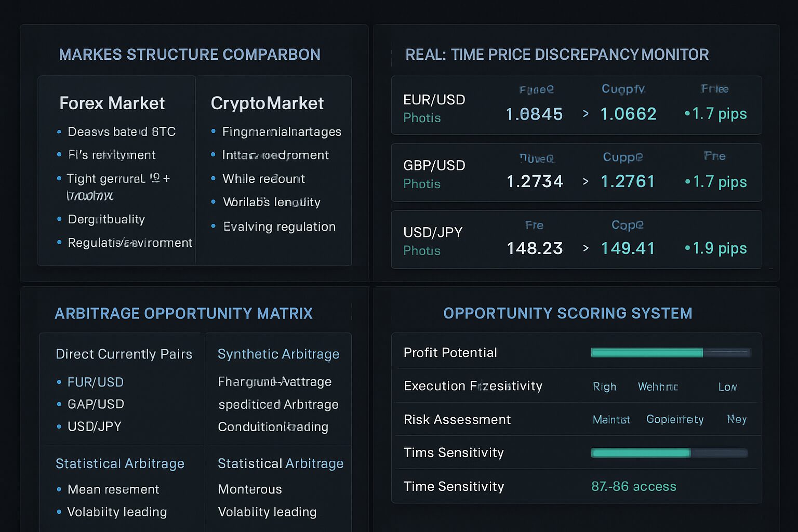The height and width of the screenshot is (532, 798).
Task: Click the bullet beside FUR/USD pair
Action: [59, 382]
